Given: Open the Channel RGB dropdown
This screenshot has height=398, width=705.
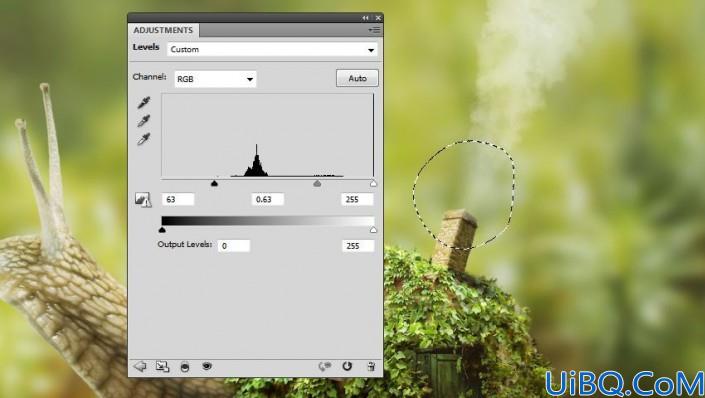Looking at the screenshot, I should (x=215, y=79).
